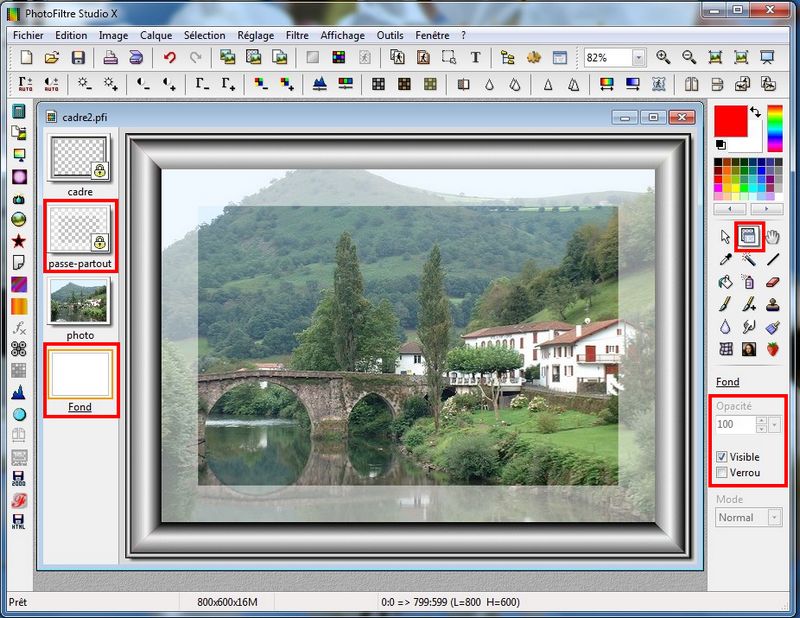Screen dimensions: 800x618
Task: Click the Print icon
Action: click(x=110, y=57)
